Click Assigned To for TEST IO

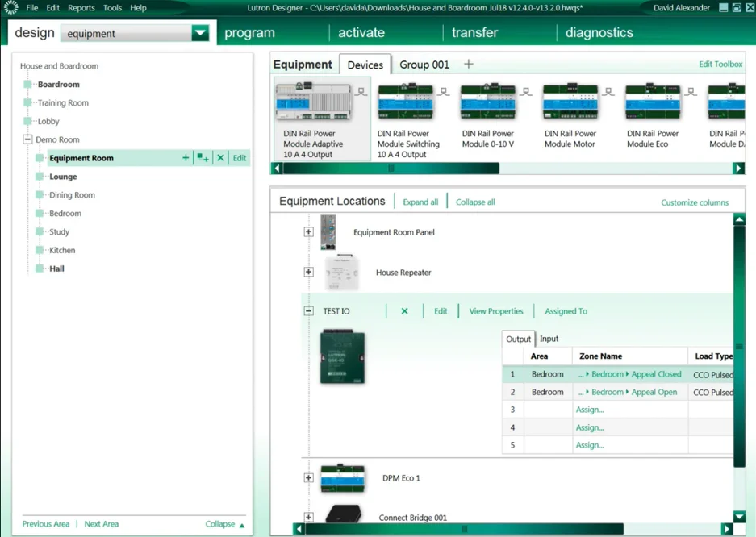coord(566,311)
